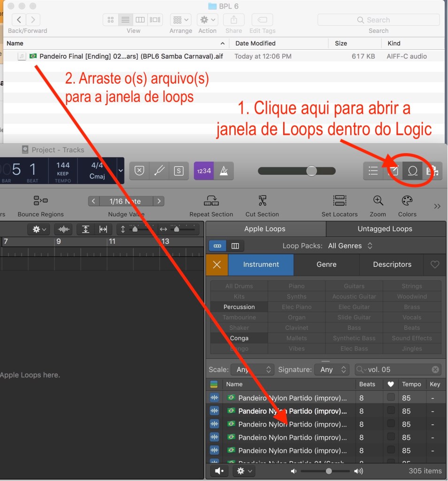
Task: Open the Loop Packs All Genres dropdown
Action: [x=350, y=246]
